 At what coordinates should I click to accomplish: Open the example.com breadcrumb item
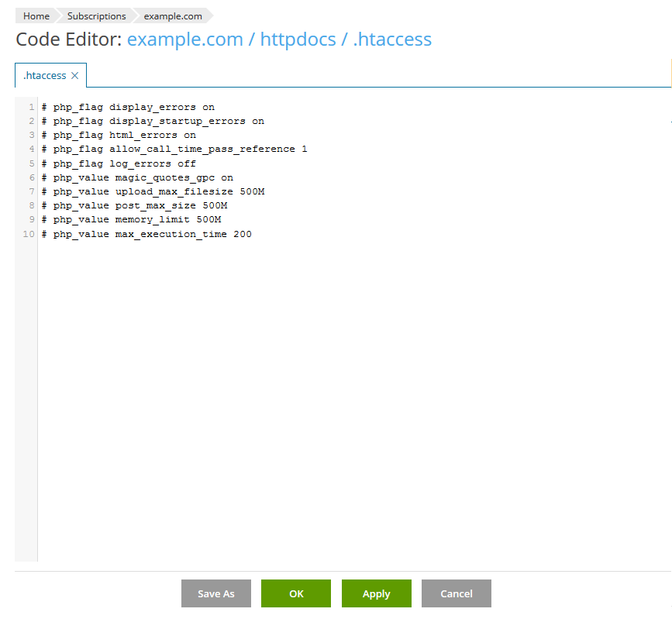tap(173, 15)
